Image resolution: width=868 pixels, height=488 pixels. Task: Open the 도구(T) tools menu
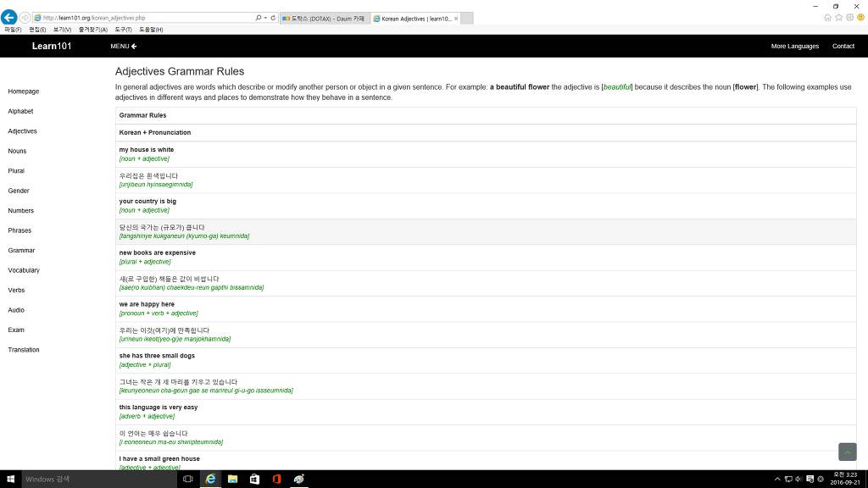click(x=124, y=30)
